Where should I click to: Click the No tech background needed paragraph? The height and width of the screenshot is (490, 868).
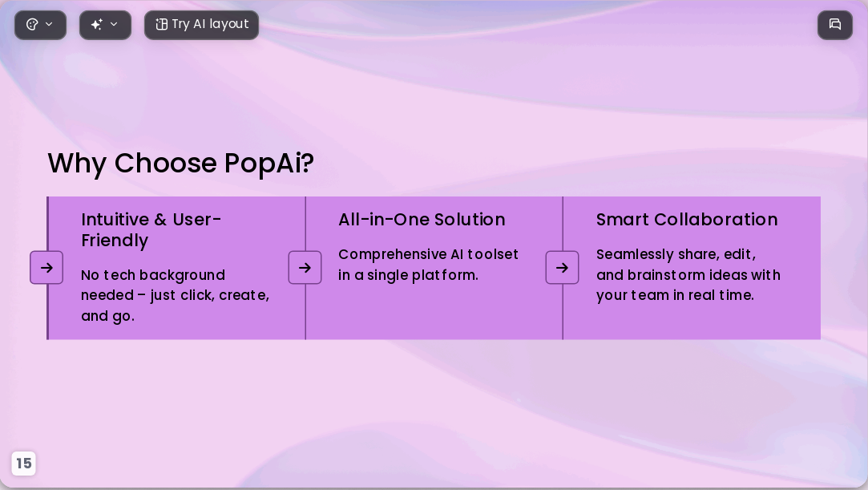pyautogui.click(x=176, y=296)
